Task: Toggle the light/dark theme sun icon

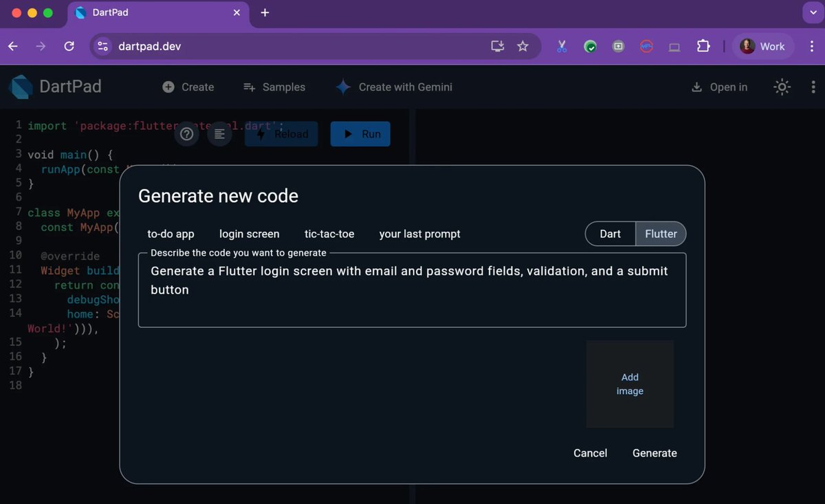Action: 782,87
